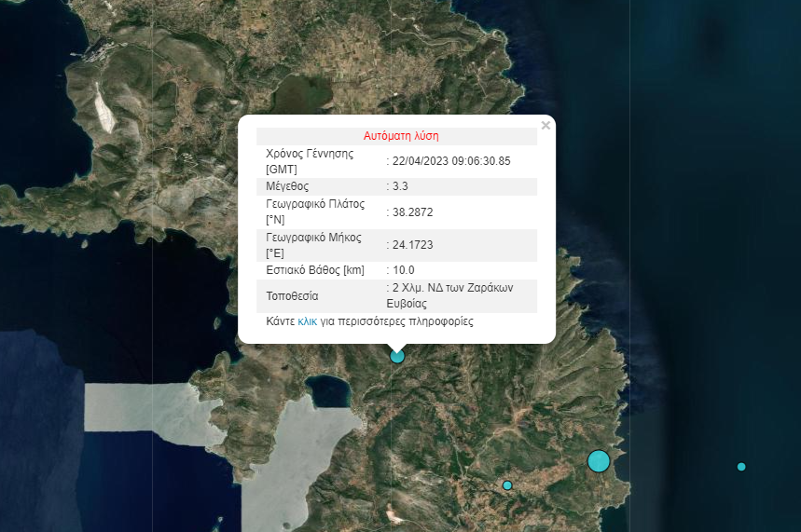Screen dimensions: 801x532
Task: Click the magnitude value '3.3'
Action: 400,186
